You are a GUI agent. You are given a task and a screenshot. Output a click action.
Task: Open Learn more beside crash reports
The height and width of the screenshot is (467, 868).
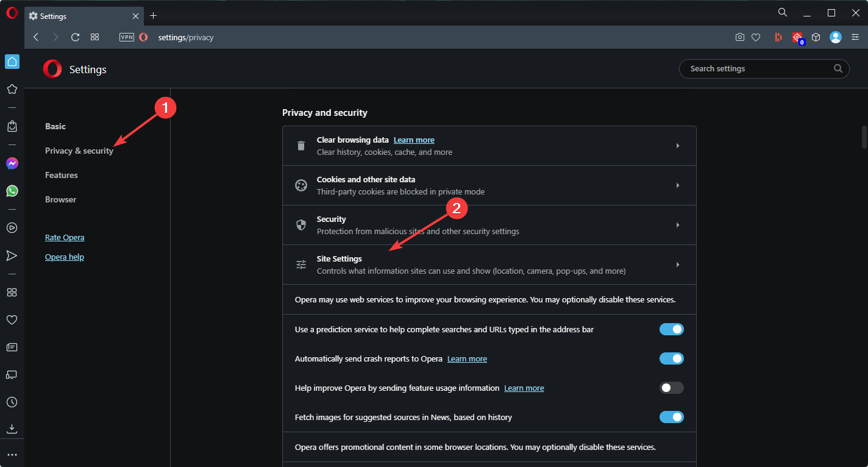point(467,358)
